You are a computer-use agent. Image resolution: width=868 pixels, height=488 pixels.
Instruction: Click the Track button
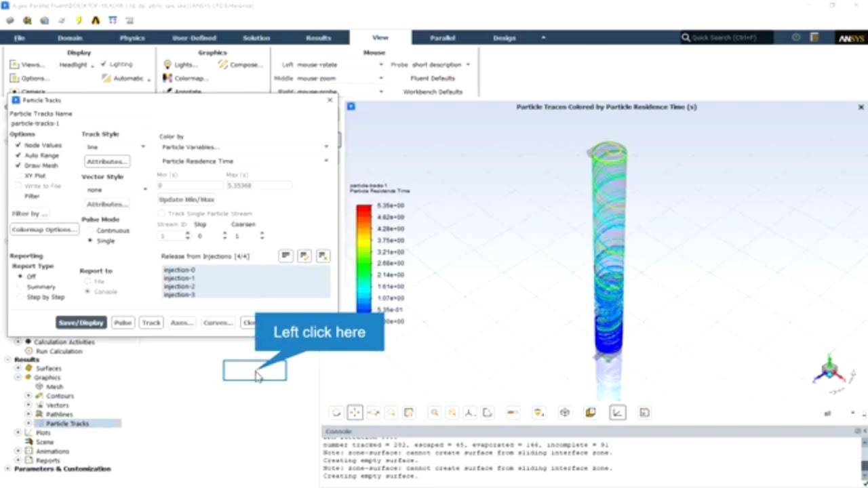point(151,323)
